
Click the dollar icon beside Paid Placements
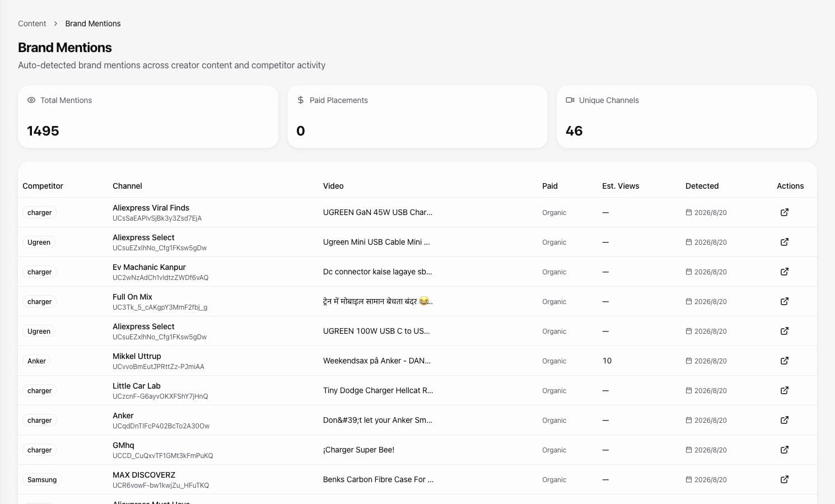(x=301, y=100)
